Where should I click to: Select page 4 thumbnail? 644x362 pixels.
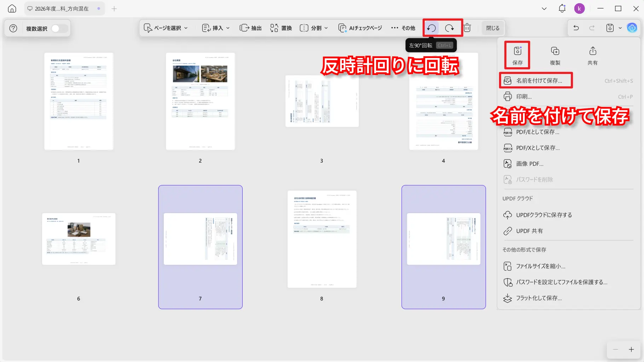click(x=443, y=101)
